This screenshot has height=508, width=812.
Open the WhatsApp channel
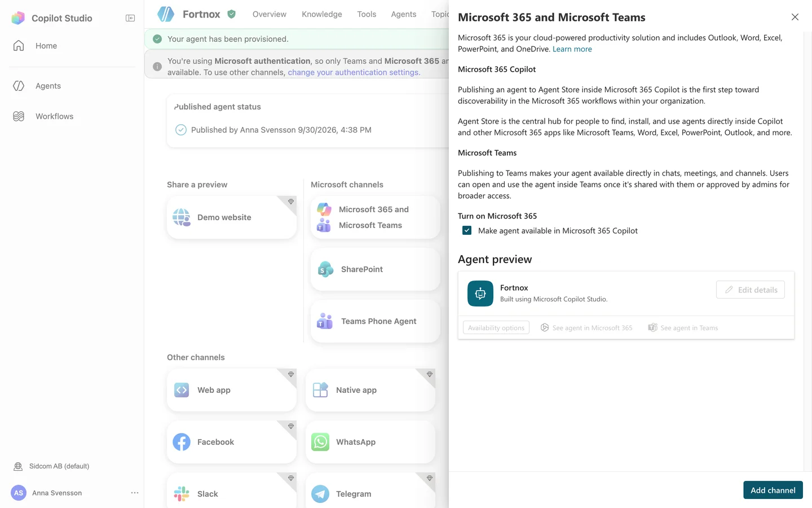tap(370, 442)
